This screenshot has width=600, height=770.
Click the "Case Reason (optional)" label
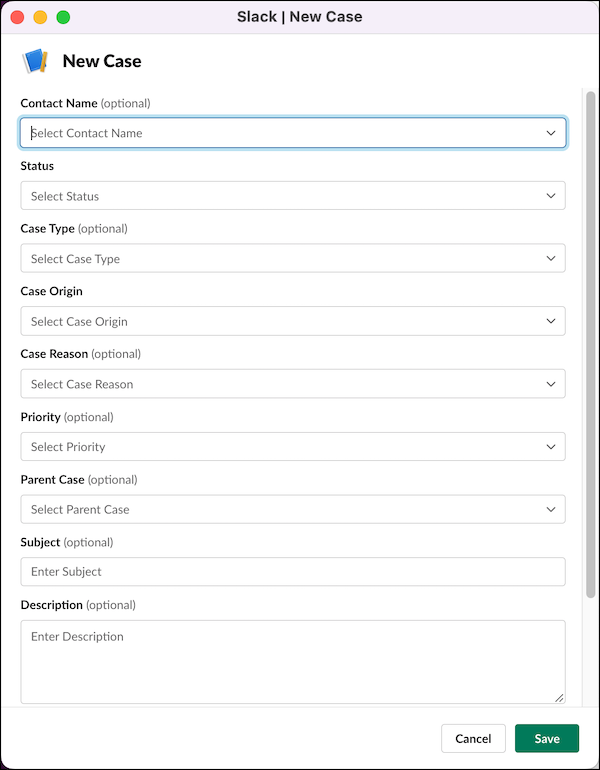(81, 354)
